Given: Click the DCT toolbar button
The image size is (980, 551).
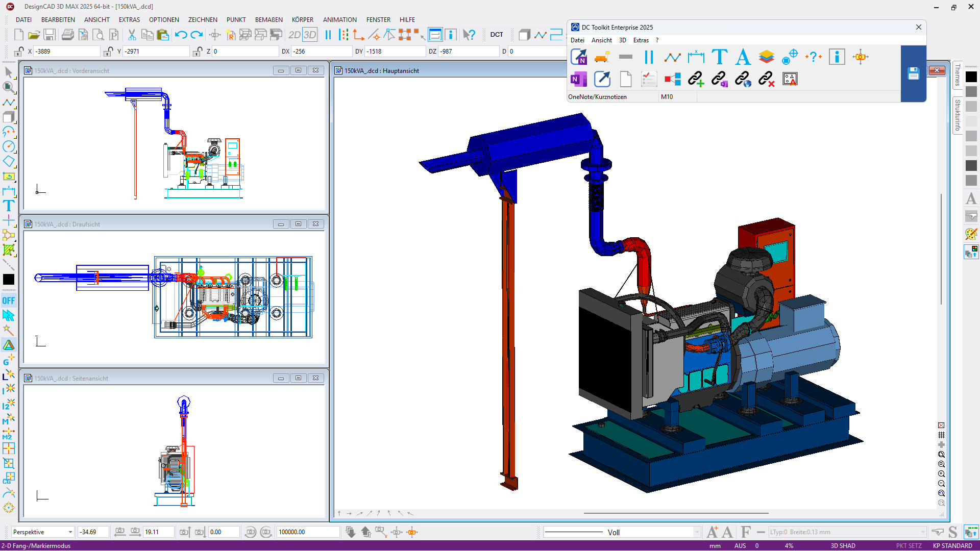Looking at the screenshot, I should [497, 35].
